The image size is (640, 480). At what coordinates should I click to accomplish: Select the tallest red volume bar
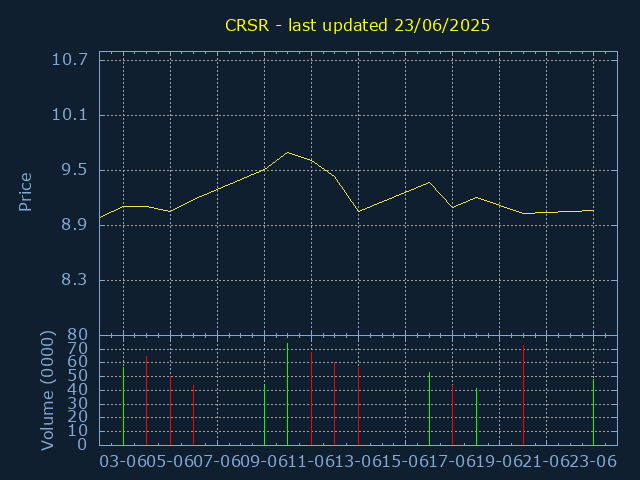pyautogui.click(x=523, y=395)
